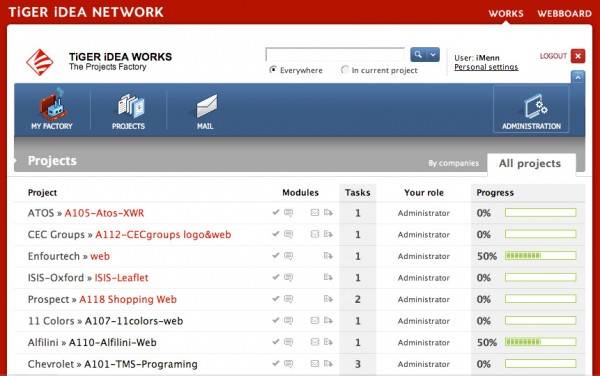Select the Everywhere search radio button

point(272,70)
